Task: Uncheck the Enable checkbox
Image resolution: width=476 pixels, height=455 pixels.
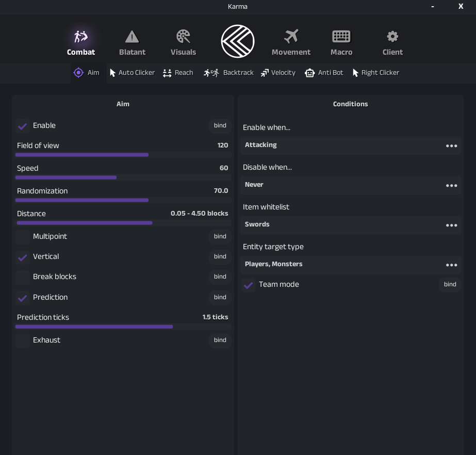Action: coord(23,126)
